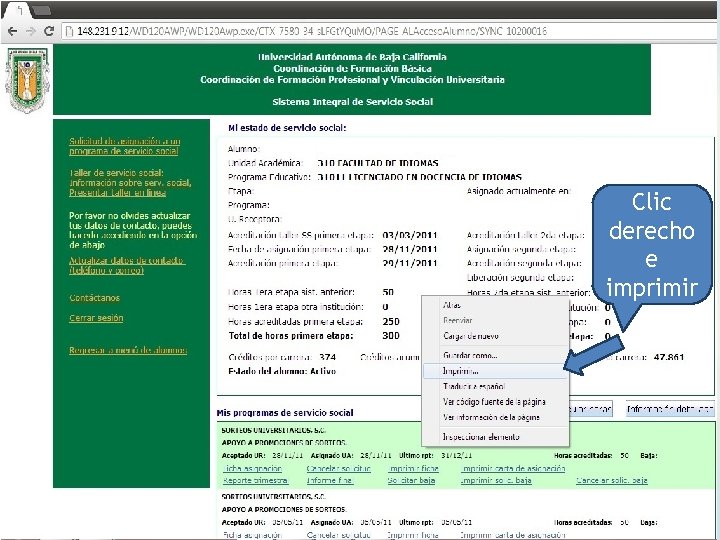Click the total hours value 300

tap(391, 336)
